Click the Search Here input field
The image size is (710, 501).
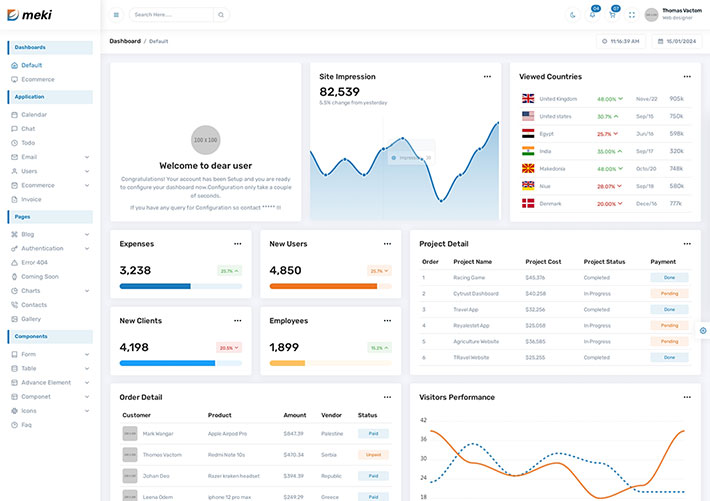[170, 15]
